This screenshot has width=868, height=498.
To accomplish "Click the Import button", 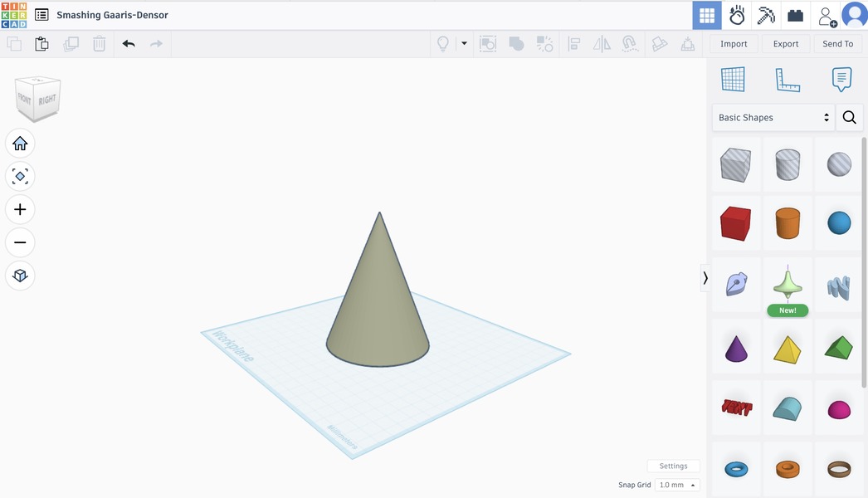I will [x=734, y=44].
